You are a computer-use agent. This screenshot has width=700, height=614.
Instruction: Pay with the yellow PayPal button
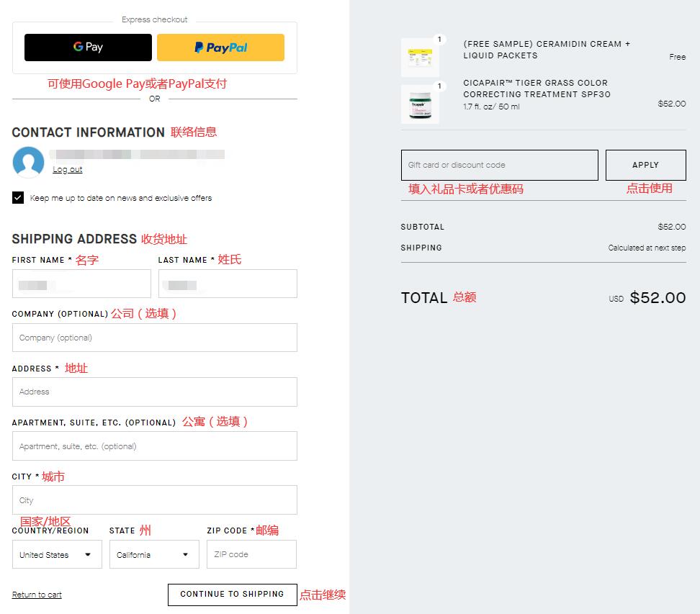point(220,48)
